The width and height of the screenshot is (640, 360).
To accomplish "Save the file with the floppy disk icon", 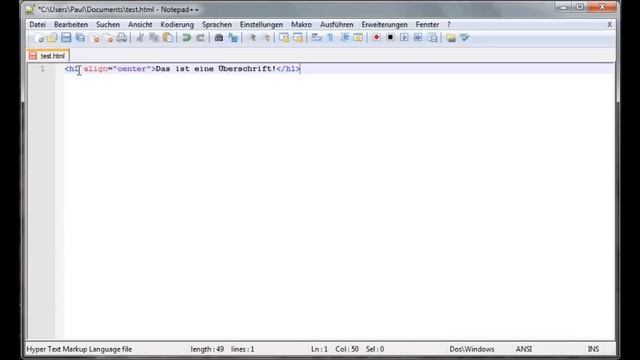I will 66,38.
